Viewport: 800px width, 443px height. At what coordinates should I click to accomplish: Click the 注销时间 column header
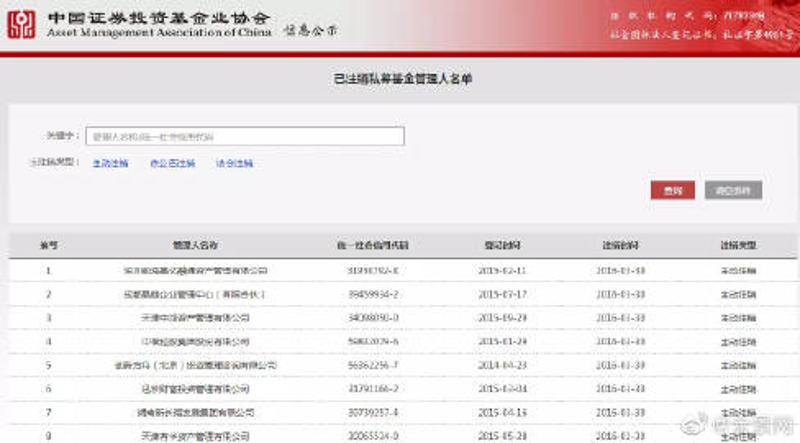pyautogui.click(x=622, y=245)
